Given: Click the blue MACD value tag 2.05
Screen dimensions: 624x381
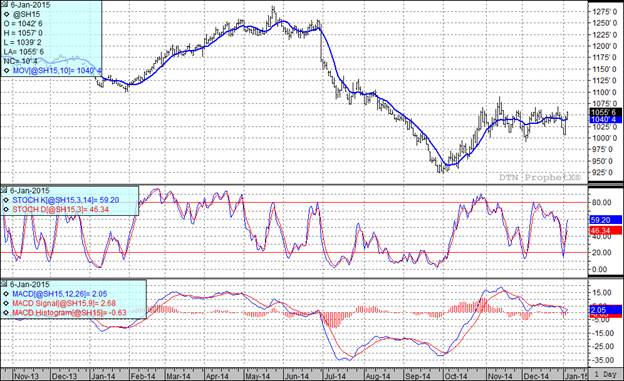Looking at the screenshot, I should 606,309.
